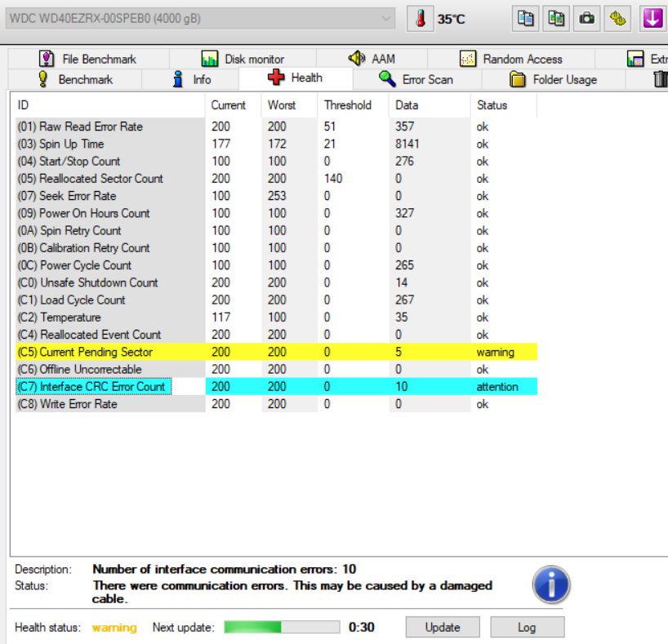Select the (C5) Current Pending Sector row
Screen dimensions: 668x644
tap(276, 352)
